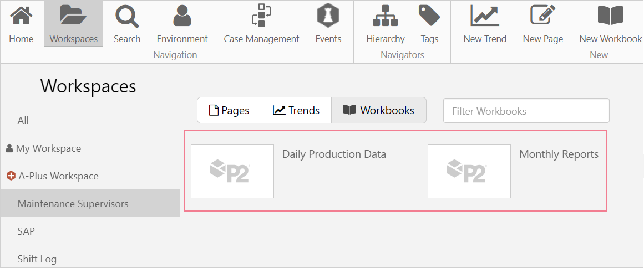Open the Tags navigator
Image resolution: width=644 pixels, height=268 pixels.
point(429,16)
